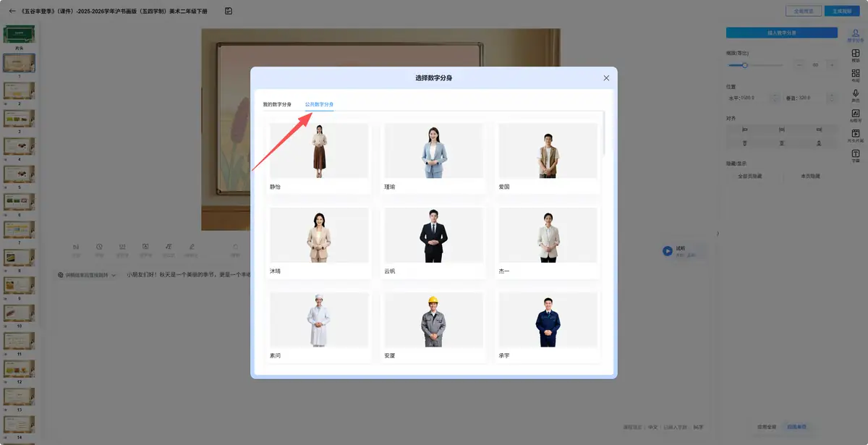Click the back arrow beside the course title
868x445 pixels.
12,11
